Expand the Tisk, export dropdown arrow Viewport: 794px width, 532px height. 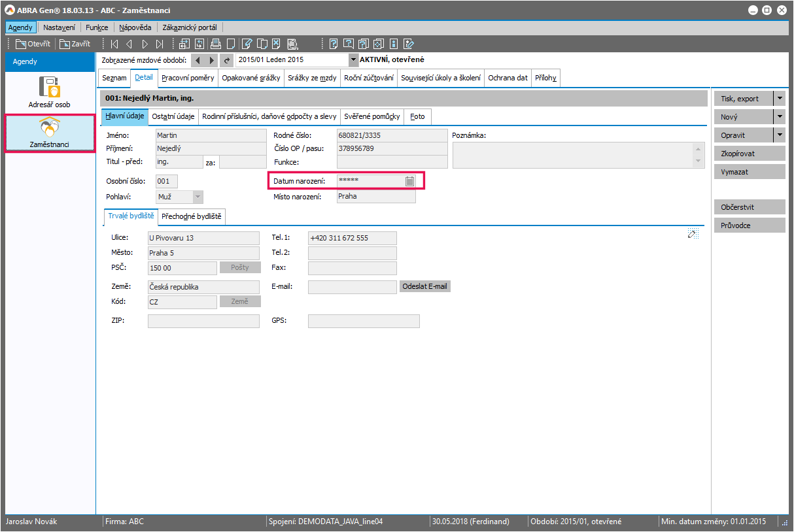coord(779,99)
